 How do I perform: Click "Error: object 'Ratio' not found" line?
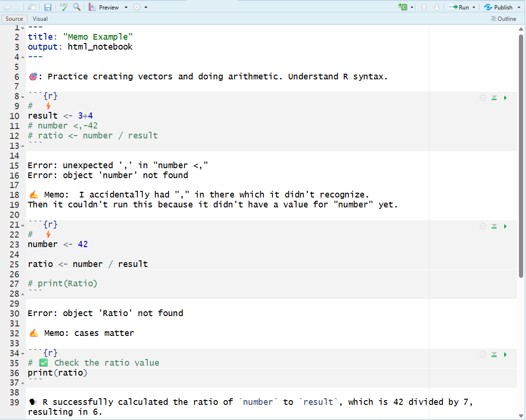(x=105, y=313)
